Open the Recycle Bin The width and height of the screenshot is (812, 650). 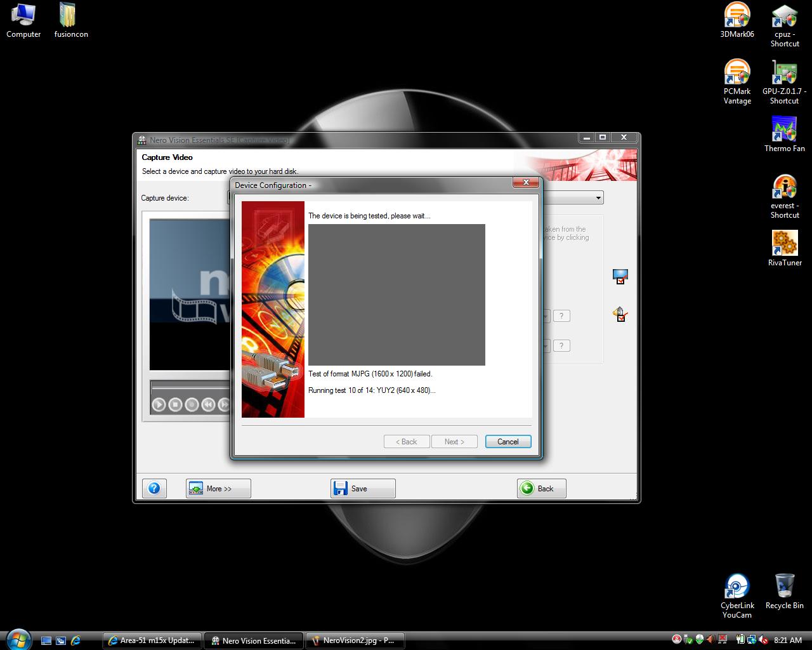tap(785, 591)
